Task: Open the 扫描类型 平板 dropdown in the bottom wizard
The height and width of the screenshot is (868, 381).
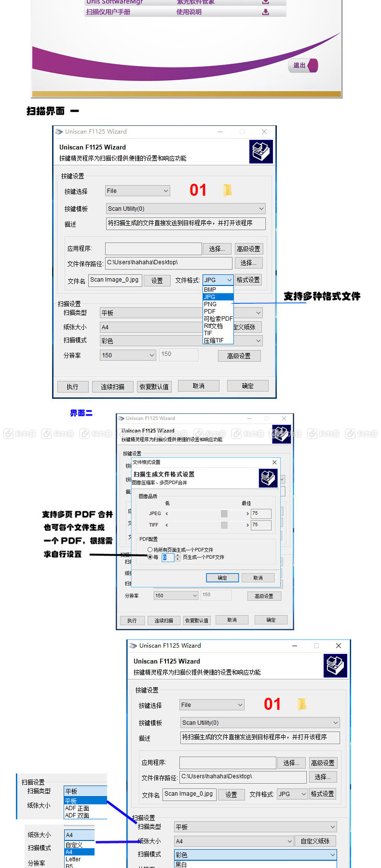Action: pos(256,827)
